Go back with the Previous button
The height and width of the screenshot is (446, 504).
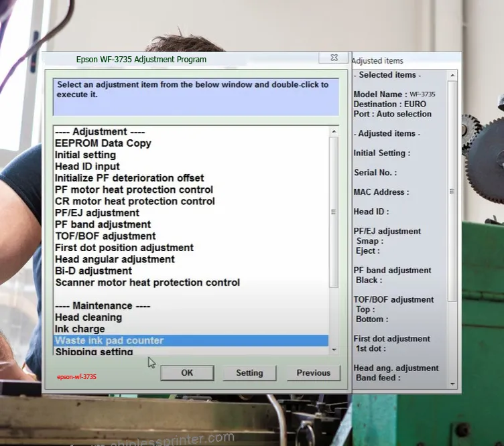(314, 373)
